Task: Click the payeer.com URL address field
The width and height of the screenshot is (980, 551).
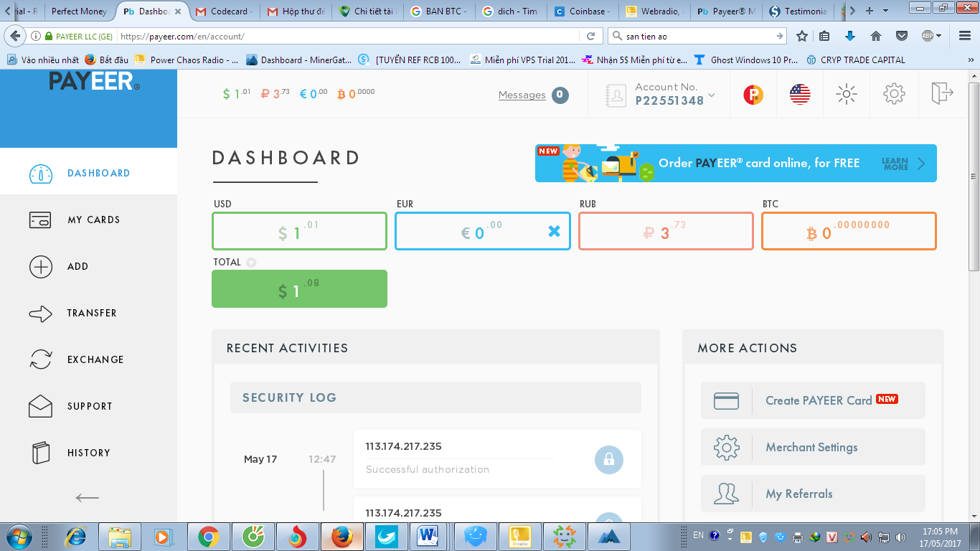Action: [x=347, y=36]
